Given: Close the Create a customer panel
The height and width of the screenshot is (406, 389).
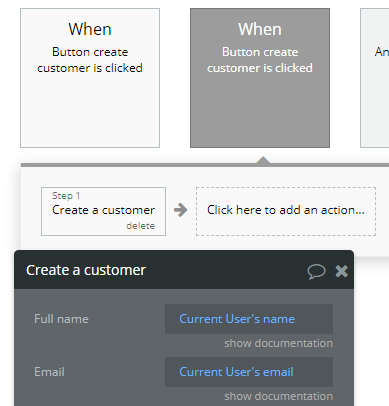Looking at the screenshot, I should click(341, 271).
